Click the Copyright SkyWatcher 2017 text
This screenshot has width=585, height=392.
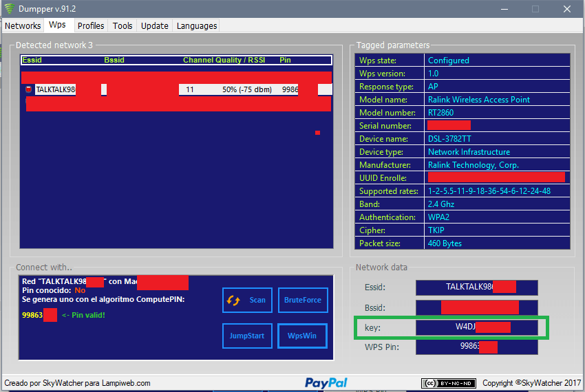coord(531,383)
